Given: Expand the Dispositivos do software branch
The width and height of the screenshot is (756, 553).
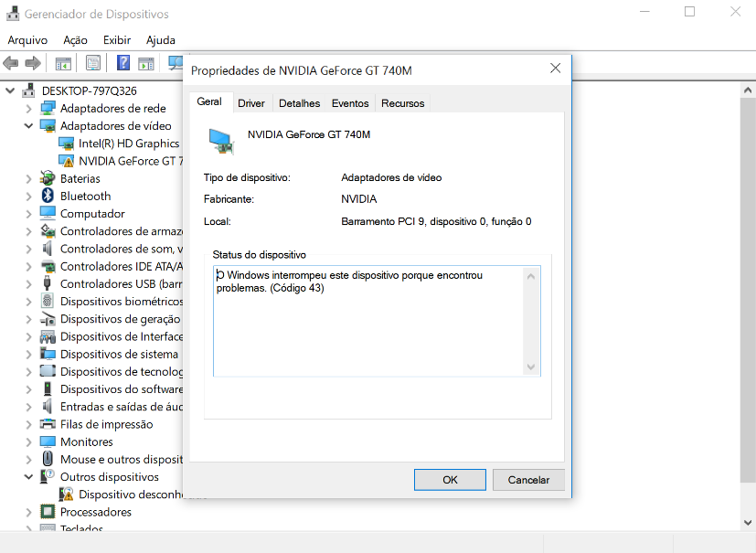Looking at the screenshot, I should pos(29,389).
